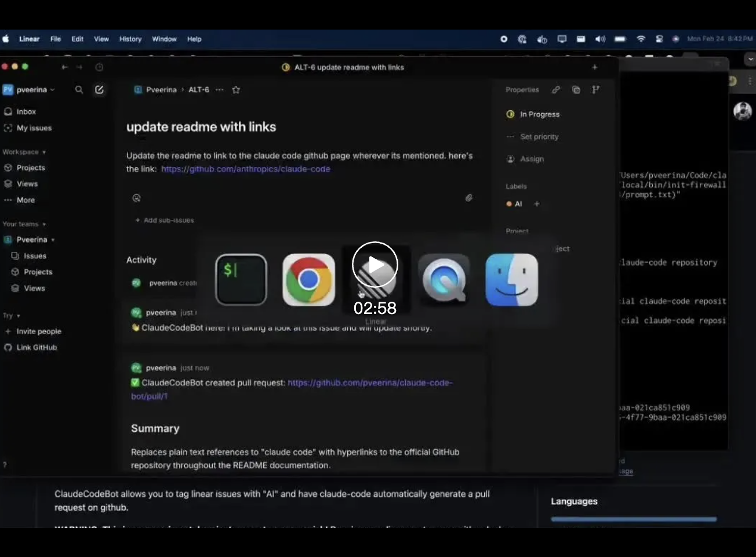Click the copy git branch name icon
Viewport: 756px width, 557px height.
[x=595, y=90]
